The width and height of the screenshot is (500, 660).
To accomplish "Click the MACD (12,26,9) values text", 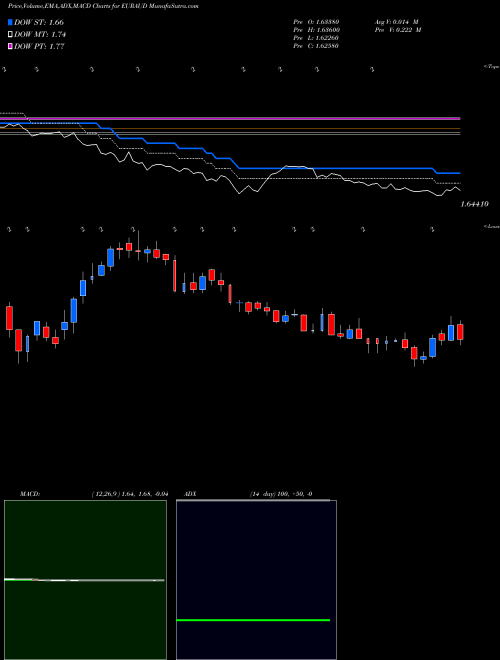I will pyautogui.click(x=130, y=494).
